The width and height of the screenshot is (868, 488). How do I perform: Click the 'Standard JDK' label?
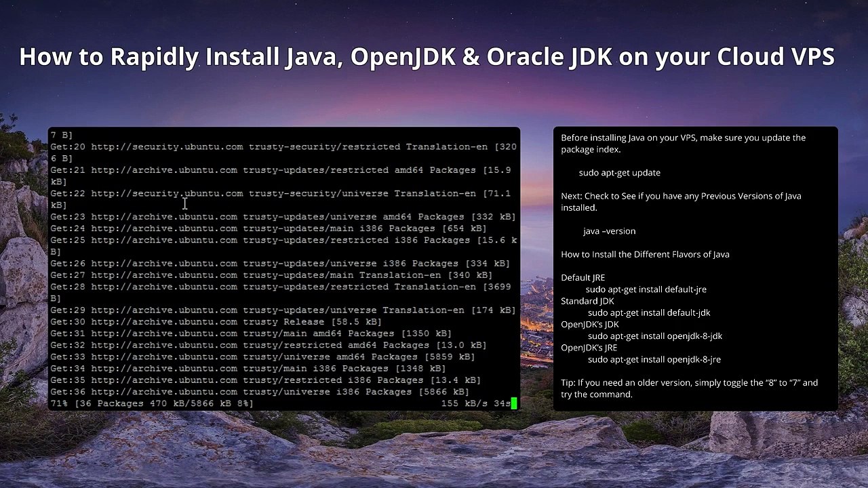click(x=587, y=301)
